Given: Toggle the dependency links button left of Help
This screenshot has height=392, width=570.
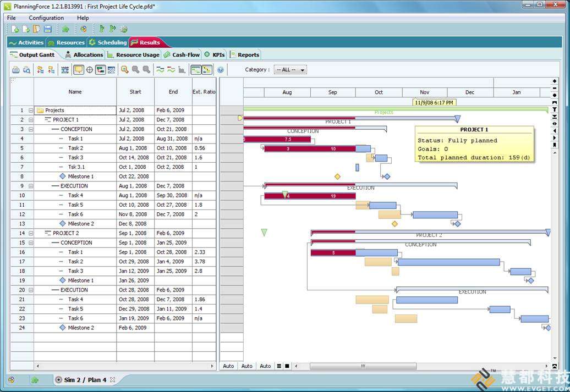Looking at the screenshot, I should 207,70.
